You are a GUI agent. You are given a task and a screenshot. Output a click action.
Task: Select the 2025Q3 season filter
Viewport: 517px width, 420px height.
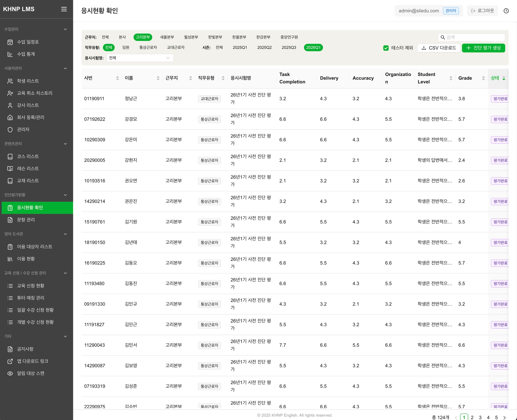(x=289, y=47)
